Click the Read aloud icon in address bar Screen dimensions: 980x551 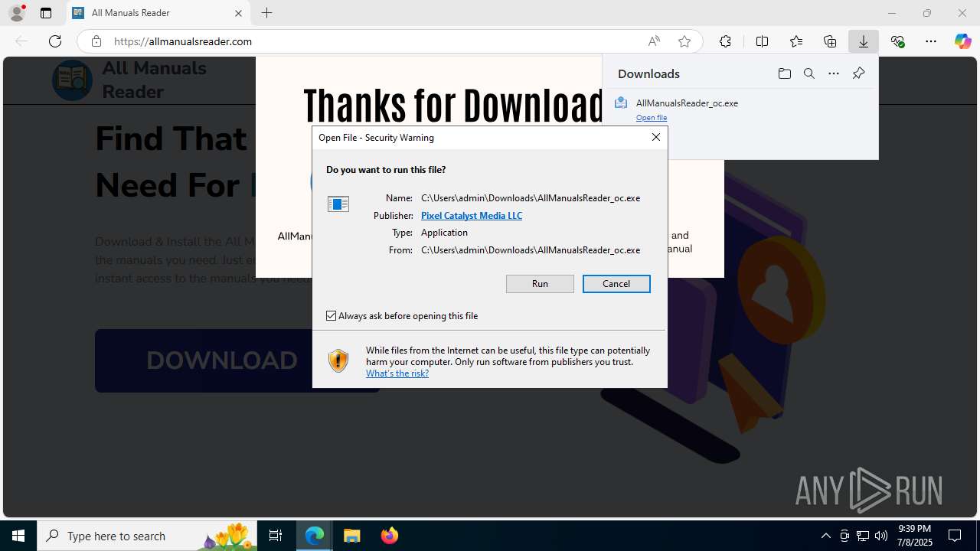(x=654, y=41)
